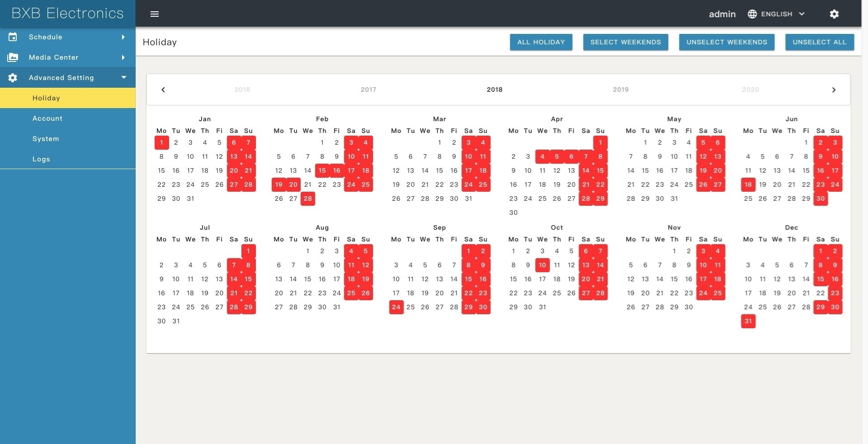The width and height of the screenshot is (868, 444).
Task: Click the Advanced Setting gear icon
Action: 13,78
